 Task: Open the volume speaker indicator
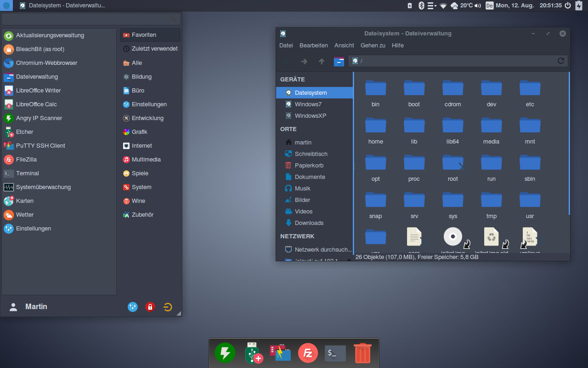pos(478,6)
